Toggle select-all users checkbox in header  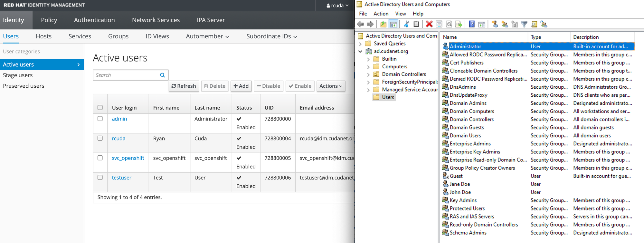tap(100, 107)
